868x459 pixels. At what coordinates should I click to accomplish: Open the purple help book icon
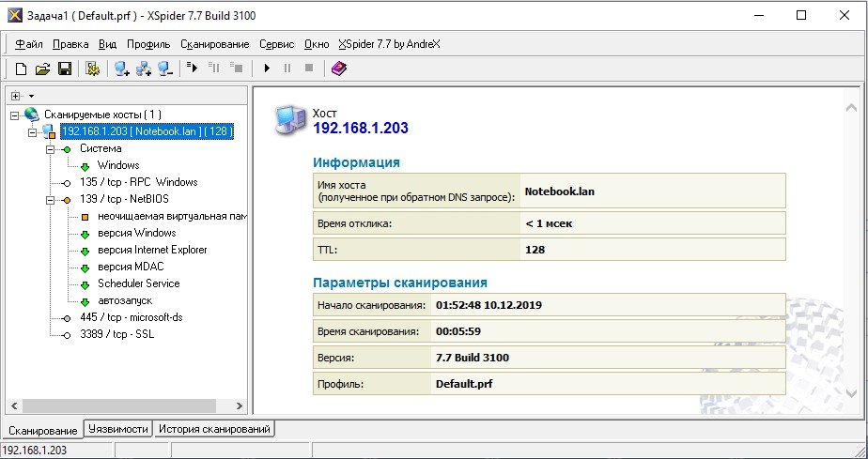pos(339,69)
